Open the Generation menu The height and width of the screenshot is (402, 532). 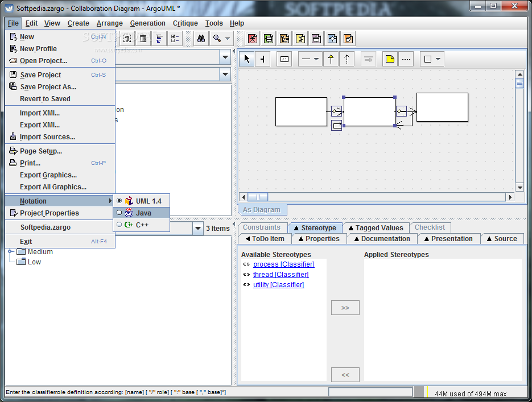[x=147, y=23]
